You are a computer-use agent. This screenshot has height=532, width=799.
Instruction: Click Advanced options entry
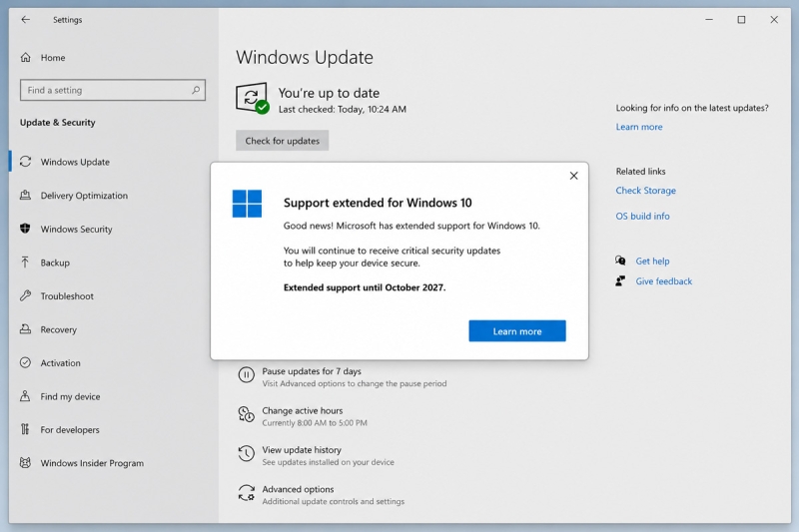298,489
